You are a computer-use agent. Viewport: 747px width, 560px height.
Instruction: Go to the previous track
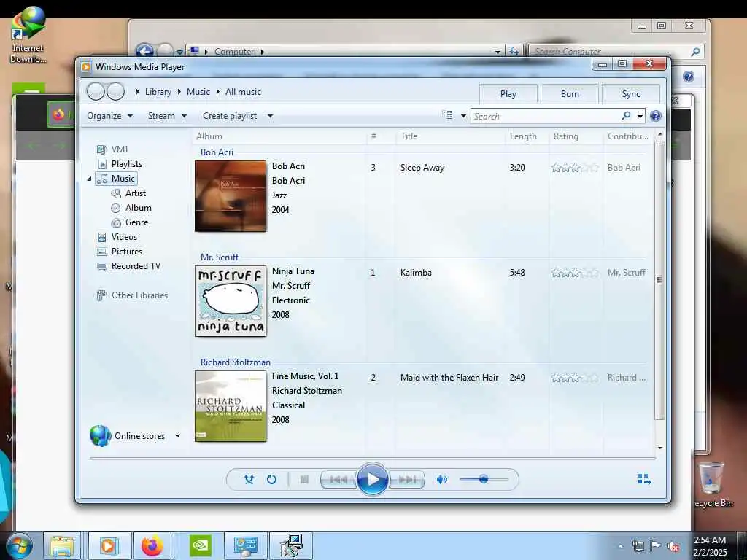tap(338, 480)
